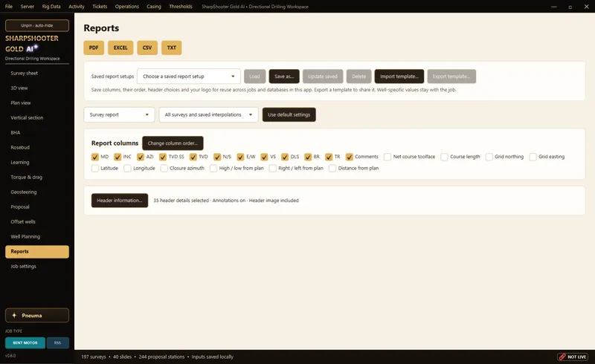This screenshot has width=595, height=364.
Task: Uncheck the E/W column checkbox
Action: click(240, 157)
